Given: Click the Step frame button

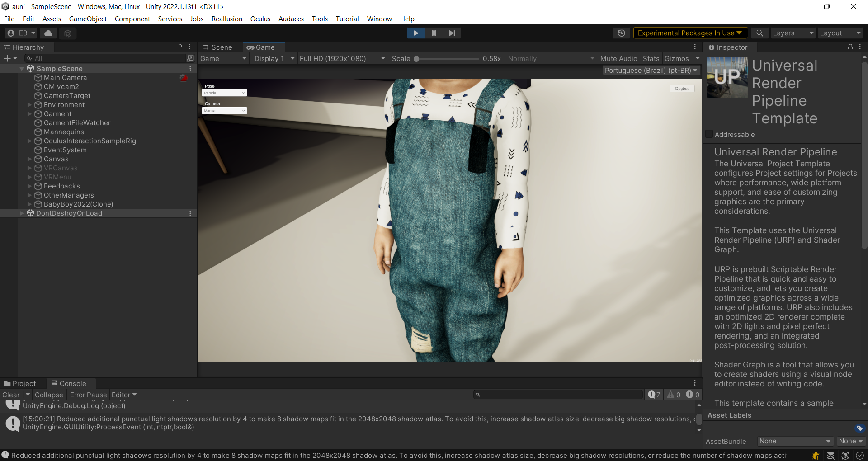Looking at the screenshot, I should tap(452, 33).
